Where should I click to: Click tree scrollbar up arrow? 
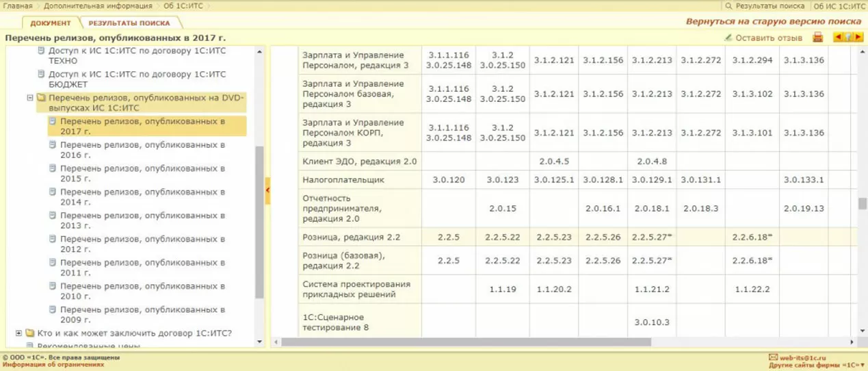(259, 51)
